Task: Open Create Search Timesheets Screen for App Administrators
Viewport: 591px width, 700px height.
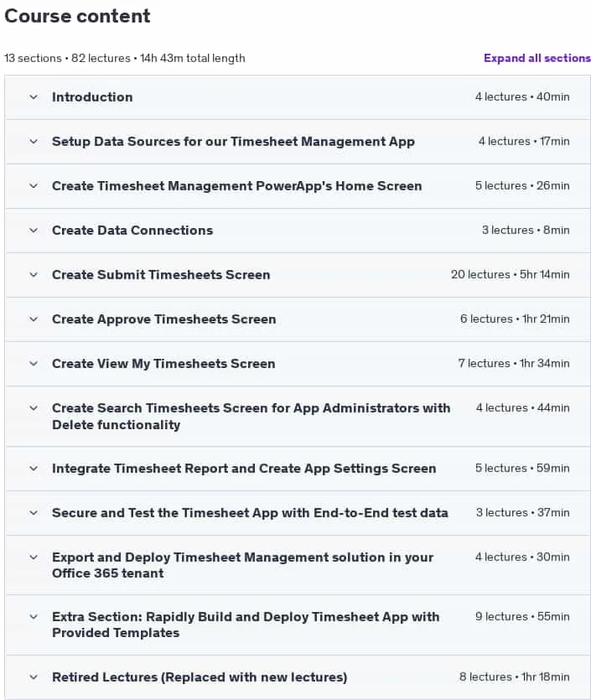Action: tap(251, 416)
